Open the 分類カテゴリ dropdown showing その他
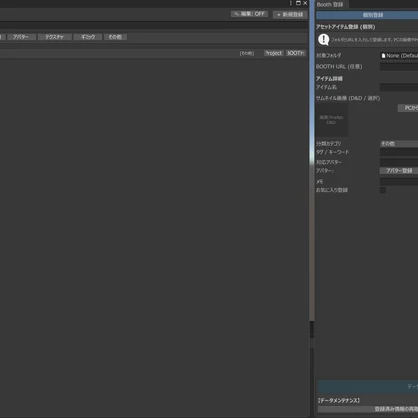The height and width of the screenshot is (418, 418). [399, 144]
